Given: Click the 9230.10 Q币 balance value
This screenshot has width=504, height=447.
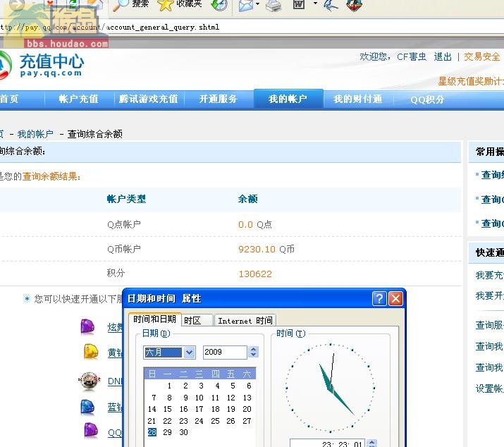Looking at the screenshot, I should tap(266, 249).
